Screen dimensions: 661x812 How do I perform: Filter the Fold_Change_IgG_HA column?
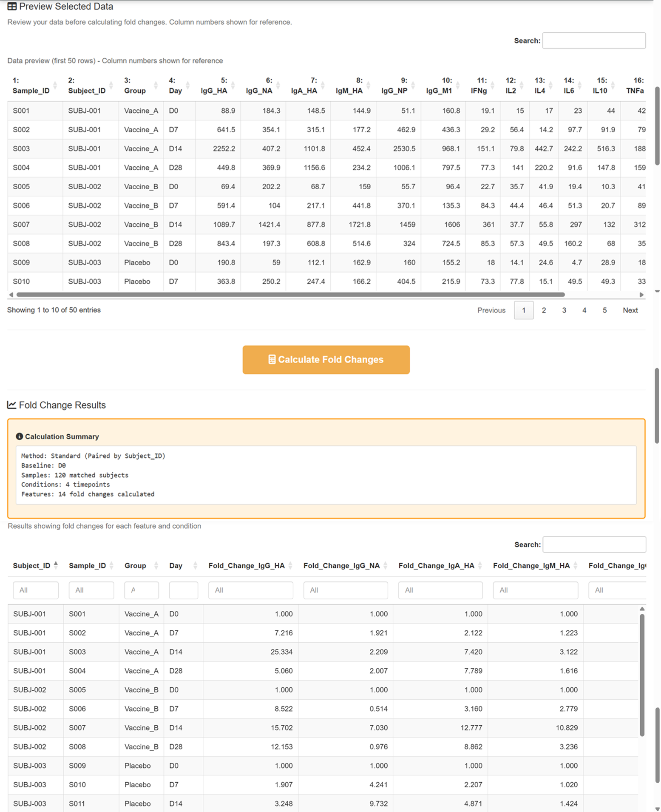click(251, 590)
